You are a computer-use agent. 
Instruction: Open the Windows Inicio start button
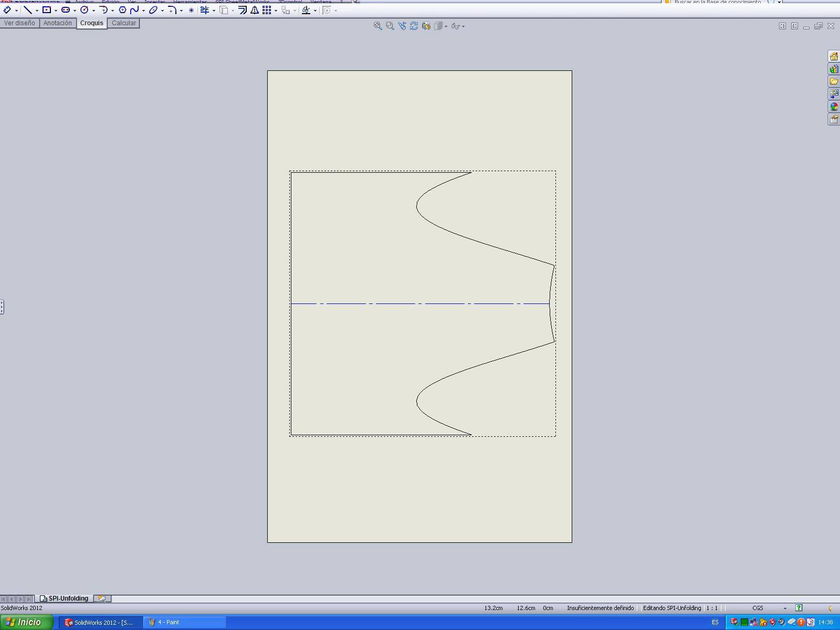(x=26, y=622)
